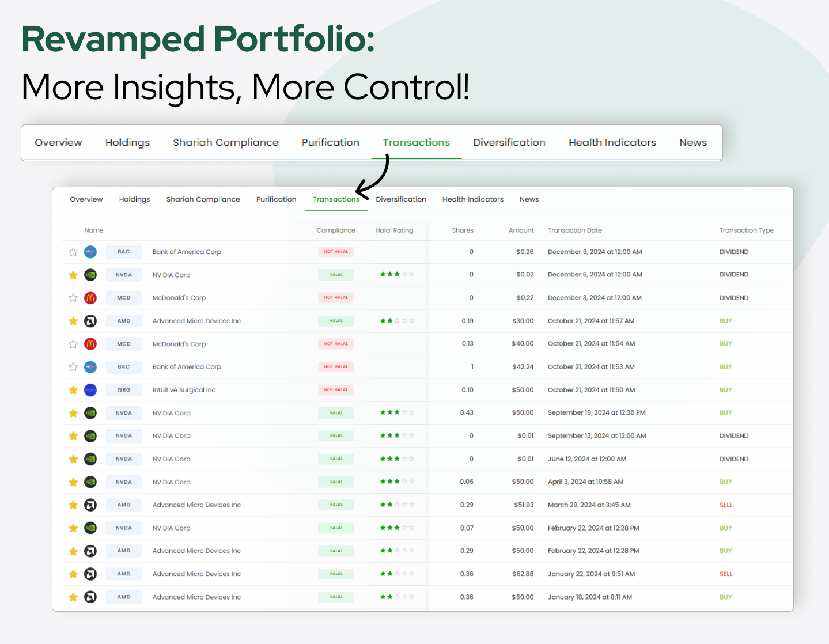Click the AMD logo in the January 22 sell row
The height and width of the screenshot is (644, 829).
[x=90, y=574]
